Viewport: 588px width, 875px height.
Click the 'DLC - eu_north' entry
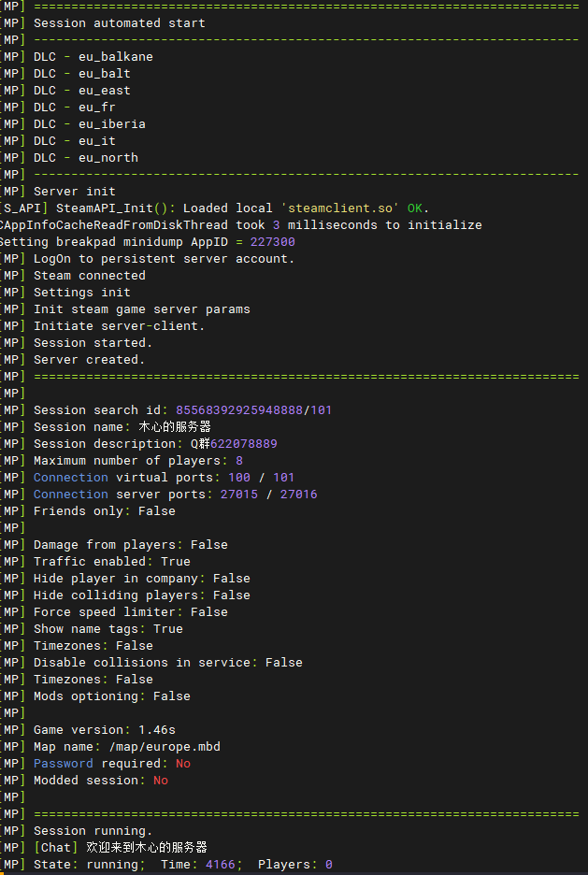point(86,157)
